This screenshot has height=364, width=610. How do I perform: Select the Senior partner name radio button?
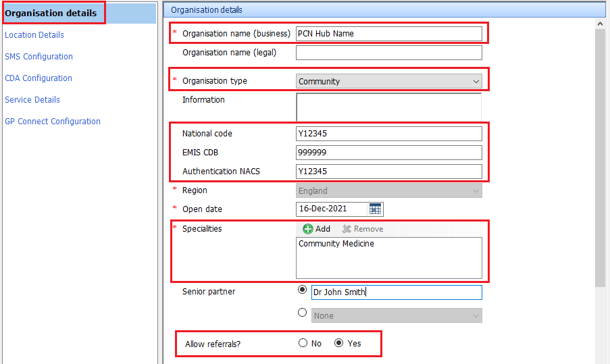[302, 290]
